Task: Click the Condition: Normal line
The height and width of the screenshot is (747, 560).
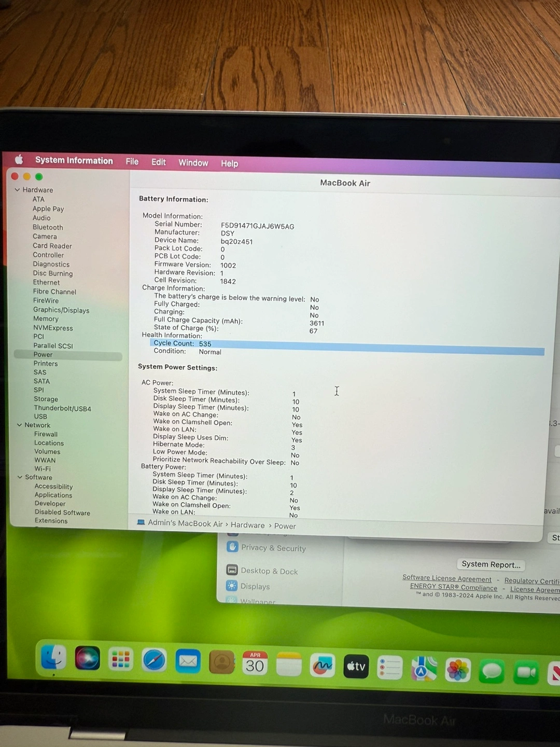Action: (x=187, y=351)
